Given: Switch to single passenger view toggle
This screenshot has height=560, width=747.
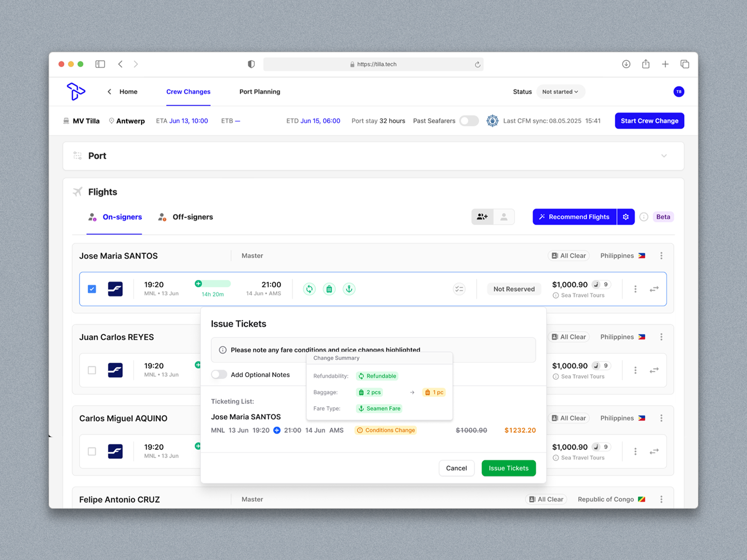Looking at the screenshot, I should 504,217.
